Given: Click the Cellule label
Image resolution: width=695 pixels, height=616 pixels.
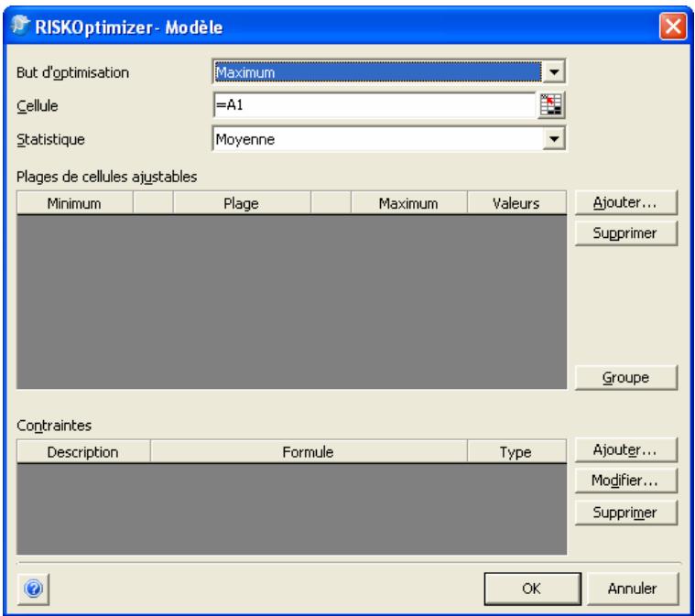Looking at the screenshot, I should (x=38, y=106).
